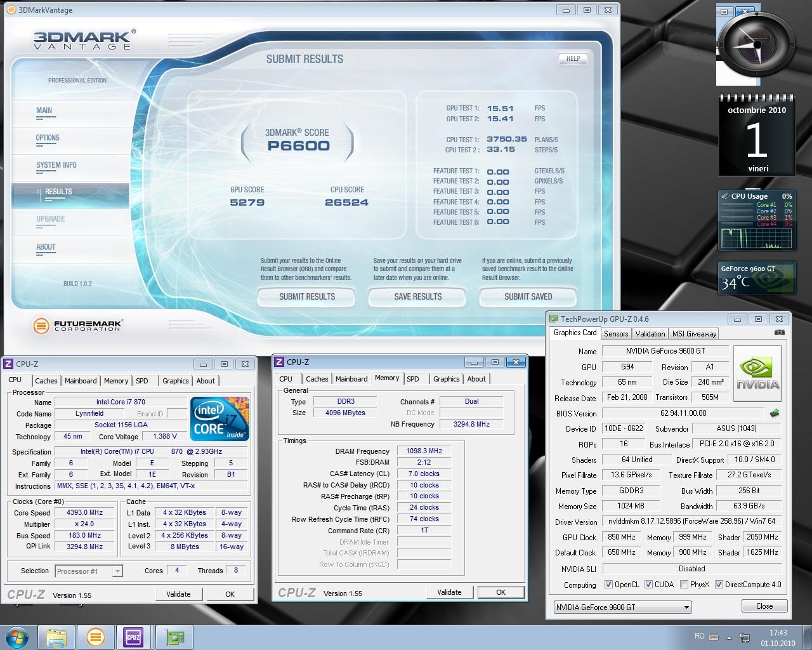Open Windows Explorer from the taskbar
Viewport: 812px width, 650px height.
click(56, 637)
